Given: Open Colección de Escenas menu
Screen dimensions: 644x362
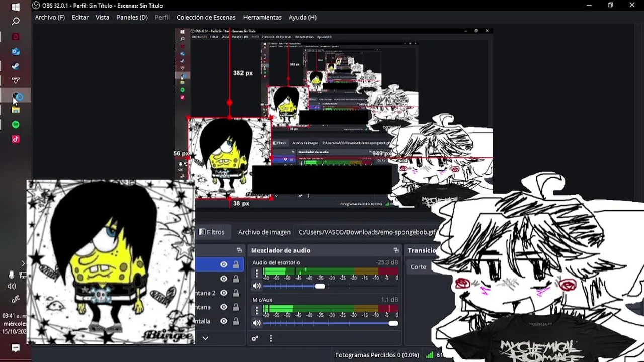Looking at the screenshot, I should (206, 17).
